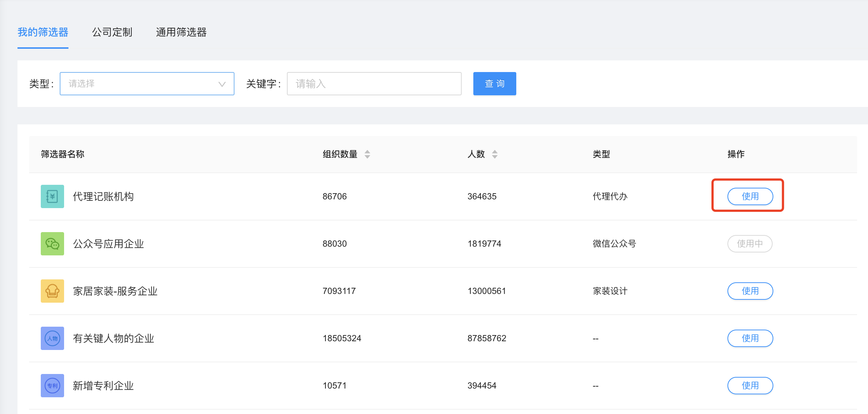
Task: Click 使用 for 家居家装-服务企业 row
Action: click(750, 291)
